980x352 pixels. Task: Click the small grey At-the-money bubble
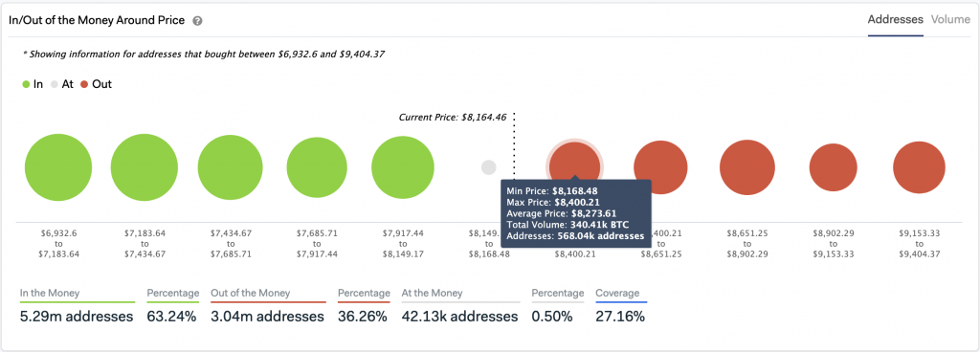click(489, 167)
